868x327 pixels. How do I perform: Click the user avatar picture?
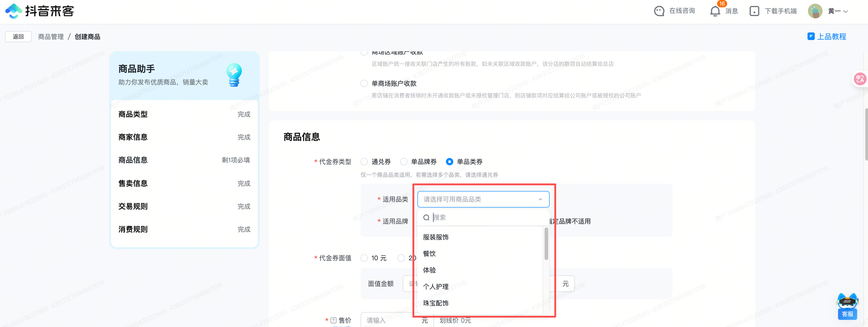point(815,11)
